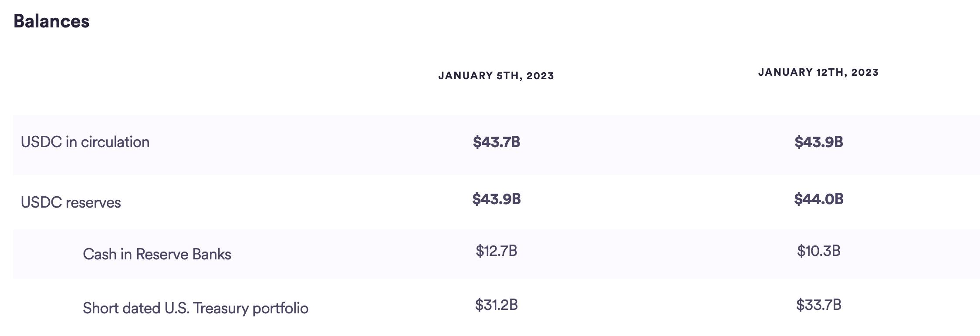
Task: Click the January 12th USDC in circulation value
Action: click(x=819, y=142)
